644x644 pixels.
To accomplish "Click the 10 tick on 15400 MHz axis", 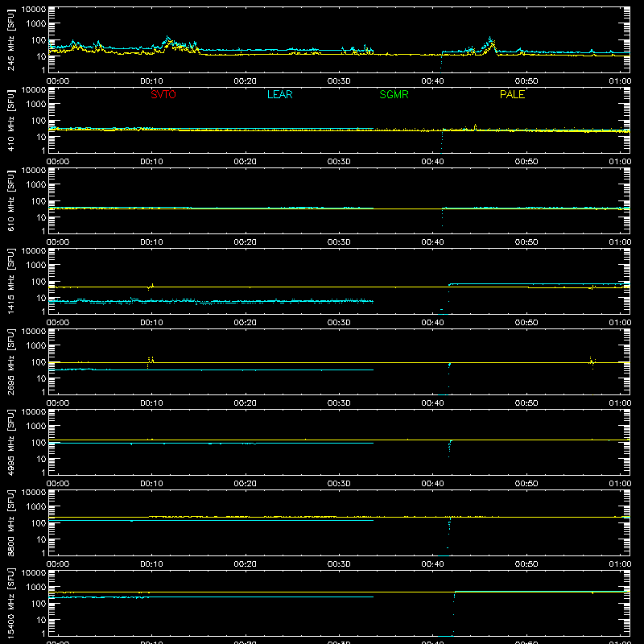I will pyautogui.click(x=41, y=620).
